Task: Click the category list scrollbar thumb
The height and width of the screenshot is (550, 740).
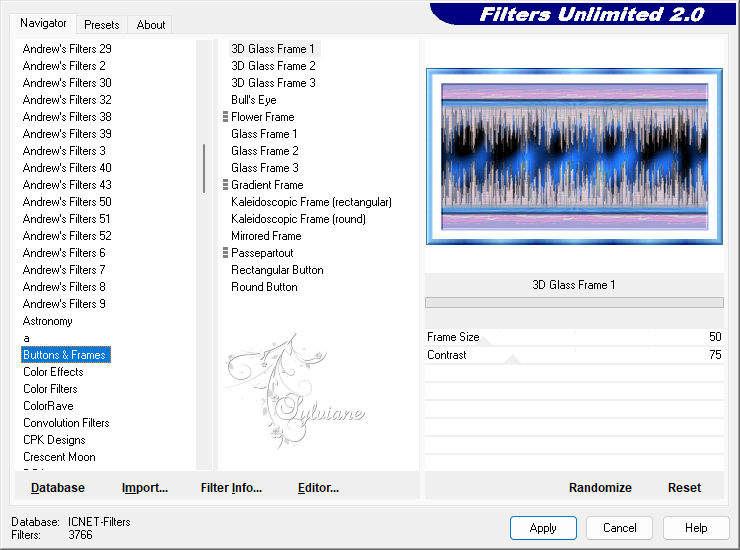Action: (x=204, y=168)
